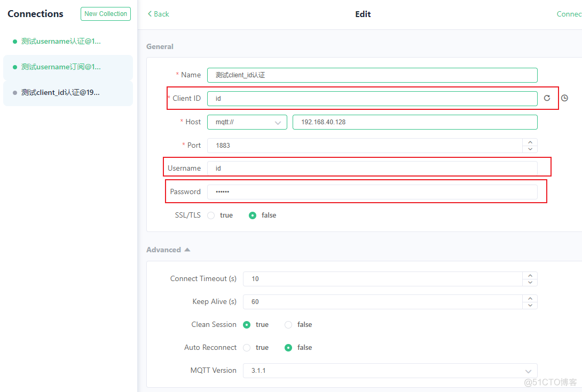Set SSL/TLS to true
The height and width of the screenshot is (392, 582).
pos(211,215)
